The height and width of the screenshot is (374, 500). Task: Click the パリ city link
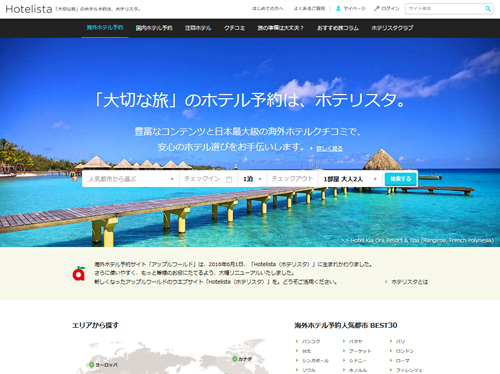(400, 341)
